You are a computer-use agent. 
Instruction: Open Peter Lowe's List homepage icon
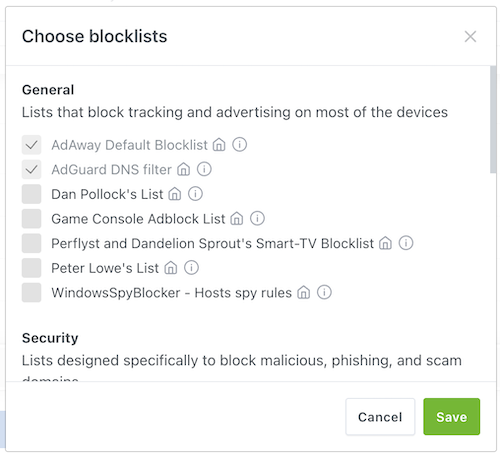[x=171, y=268]
